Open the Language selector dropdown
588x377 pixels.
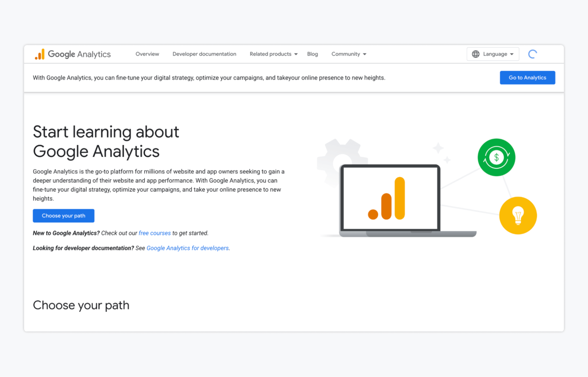493,54
